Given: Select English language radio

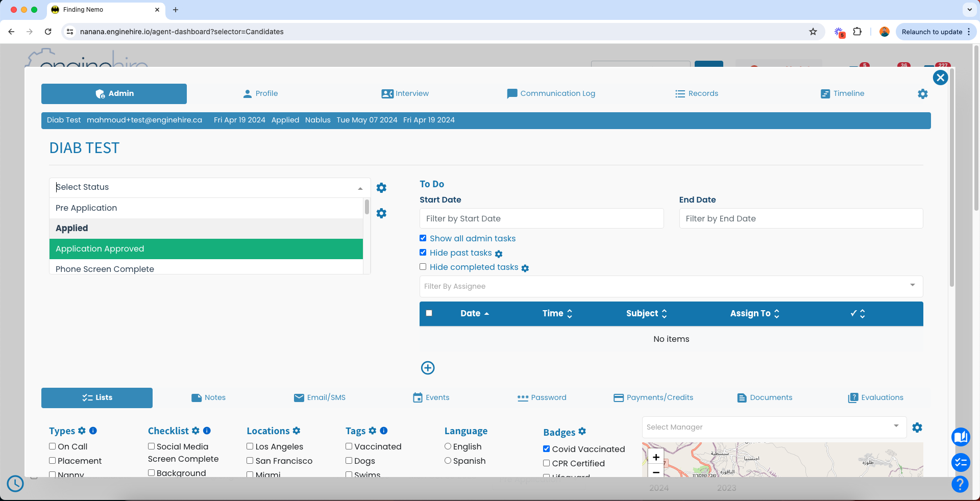Looking at the screenshot, I should click(448, 446).
